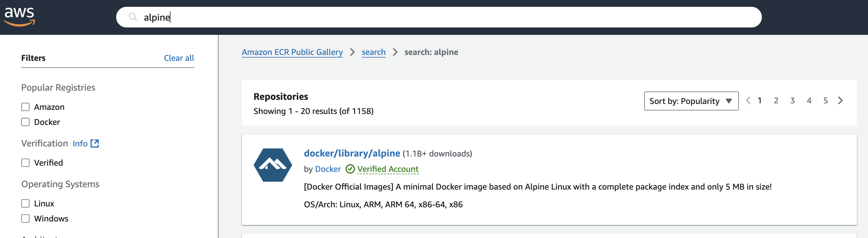Screen dimensions: 868x238
Task: Go to the next results page arrow
Action: tap(840, 101)
